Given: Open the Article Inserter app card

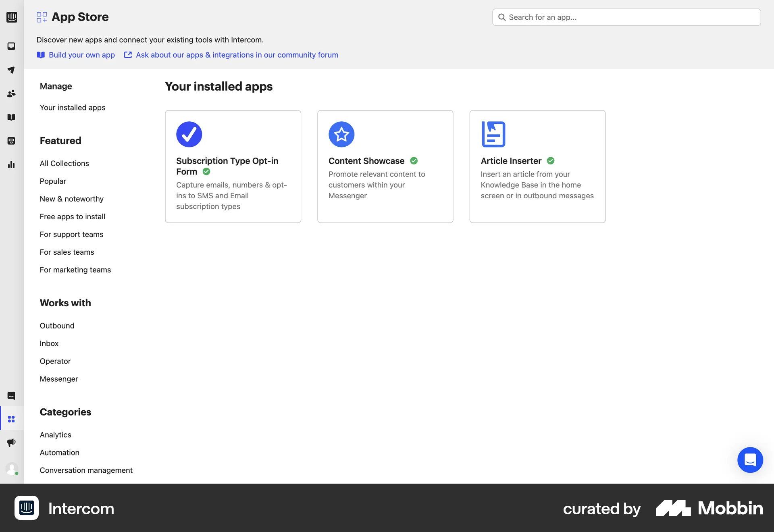Looking at the screenshot, I should coord(537,166).
